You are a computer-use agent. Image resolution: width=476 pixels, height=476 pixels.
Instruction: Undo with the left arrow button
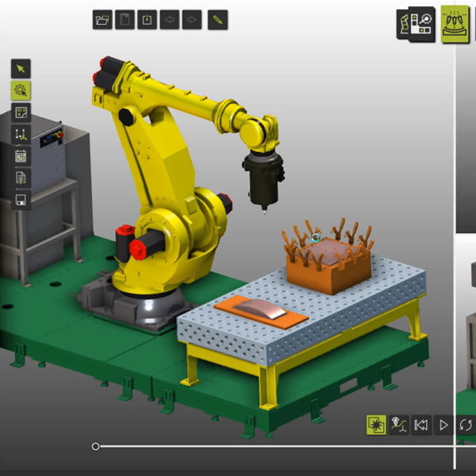(169, 20)
